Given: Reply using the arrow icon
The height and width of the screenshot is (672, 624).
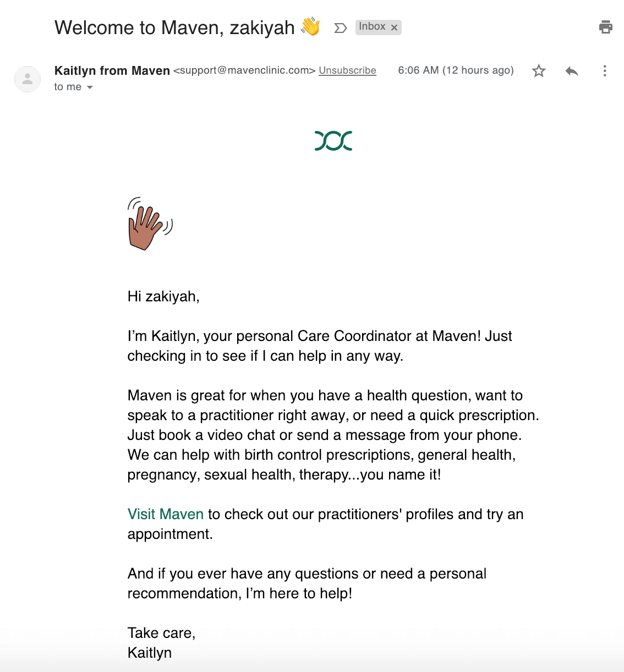Looking at the screenshot, I should click(x=572, y=71).
